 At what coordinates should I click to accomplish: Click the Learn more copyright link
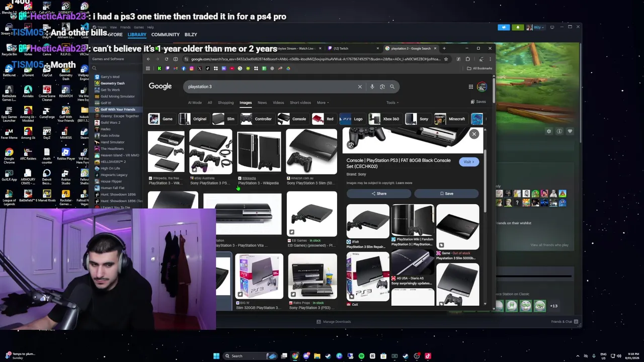[404, 183]
